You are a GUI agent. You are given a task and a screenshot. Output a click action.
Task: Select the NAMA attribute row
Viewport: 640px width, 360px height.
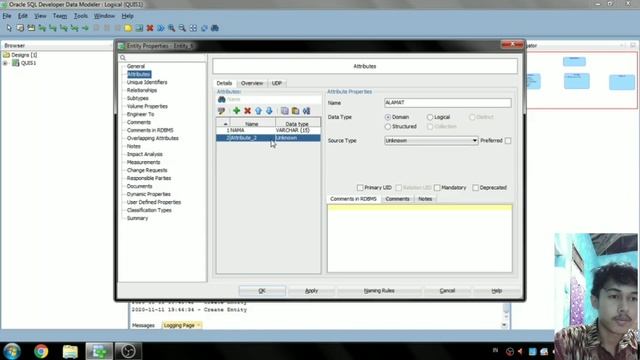click(268, 130)
